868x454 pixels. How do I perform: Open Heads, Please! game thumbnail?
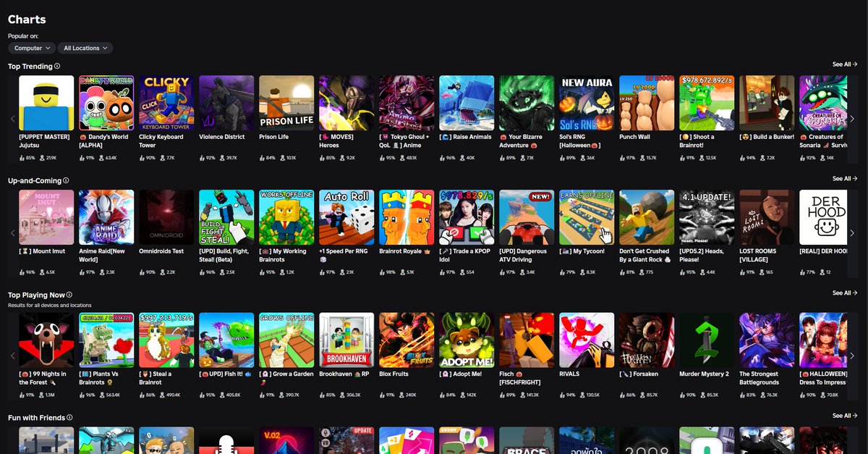pos(707,217)
